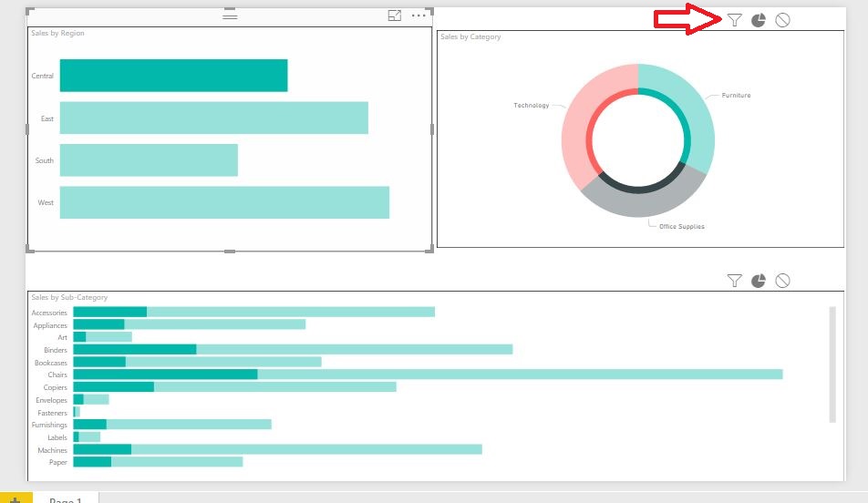The height and width of the screenshot is (503, 868).
Task: Open More options on Sales by Region
Action: (418, 15)
